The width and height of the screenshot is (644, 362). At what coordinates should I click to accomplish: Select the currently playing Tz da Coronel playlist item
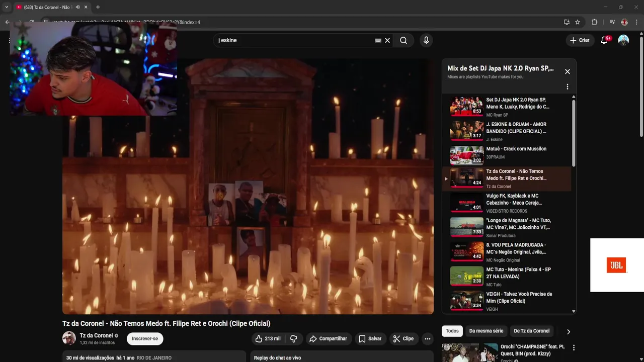pos(507,179)
